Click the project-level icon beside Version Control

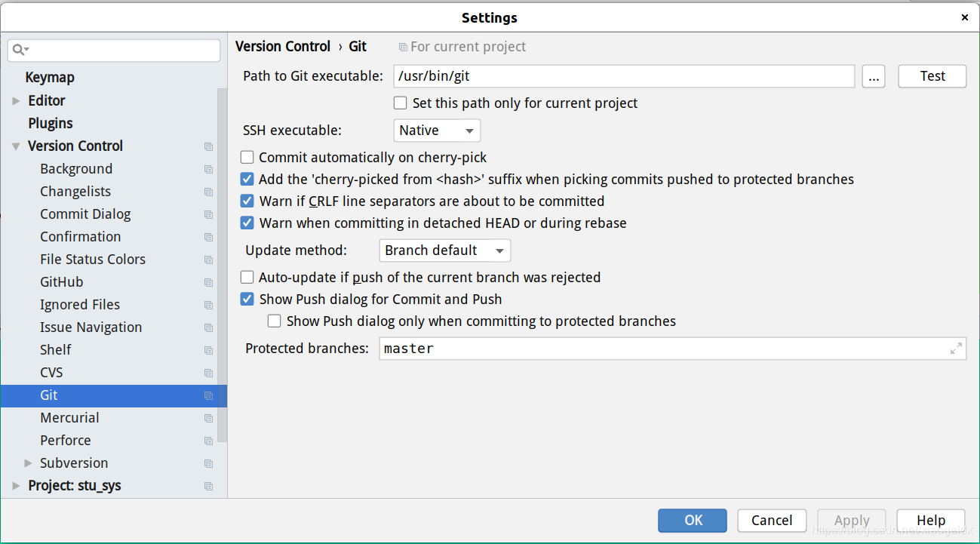[x=209, y=146]
